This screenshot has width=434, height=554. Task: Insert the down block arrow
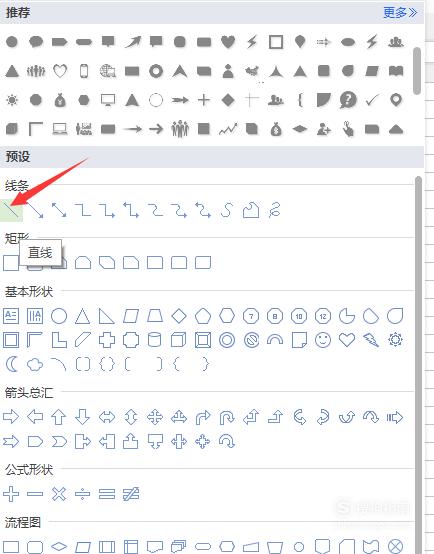click(x=83, y=417)
